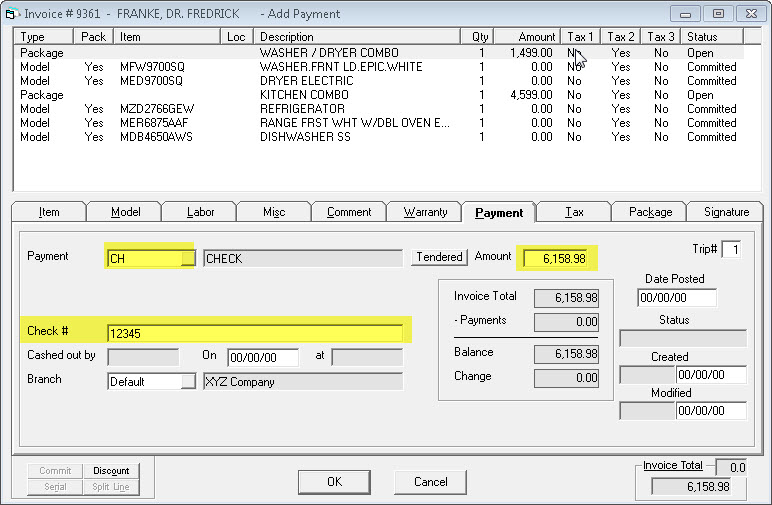The height and width of the screenshot is (505, 772).
Task: Click the Cashed out 'at' time field
Action: (x=367, y=357)
